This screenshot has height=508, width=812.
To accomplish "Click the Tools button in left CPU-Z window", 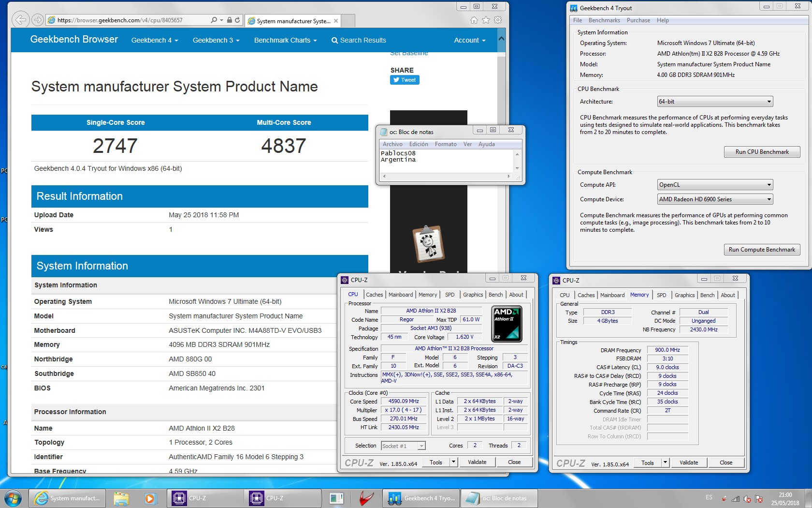I will click(436, 462).
